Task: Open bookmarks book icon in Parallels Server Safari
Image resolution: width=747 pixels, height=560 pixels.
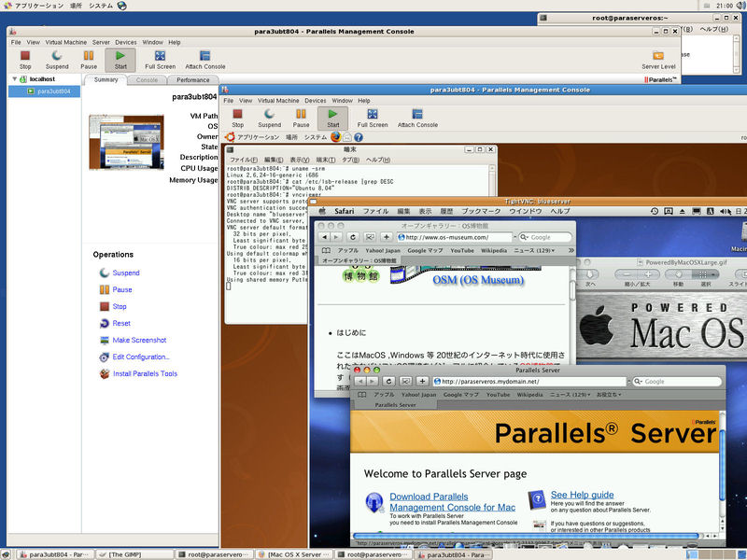Action: click(x=362, y=395)
